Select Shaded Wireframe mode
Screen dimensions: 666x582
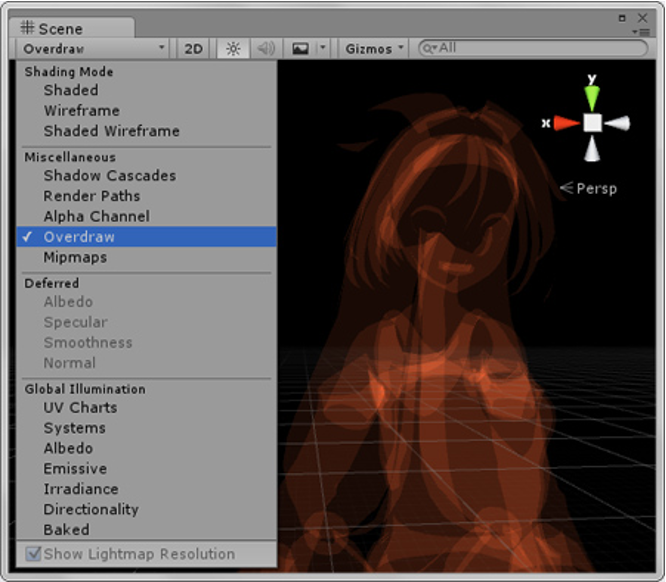(x=147, y=131)
